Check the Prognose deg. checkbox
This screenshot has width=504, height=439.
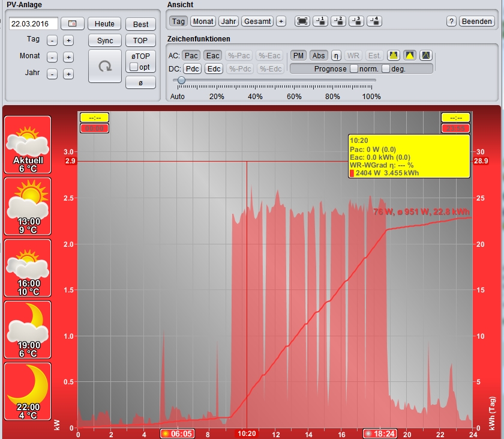click(386, 68)
